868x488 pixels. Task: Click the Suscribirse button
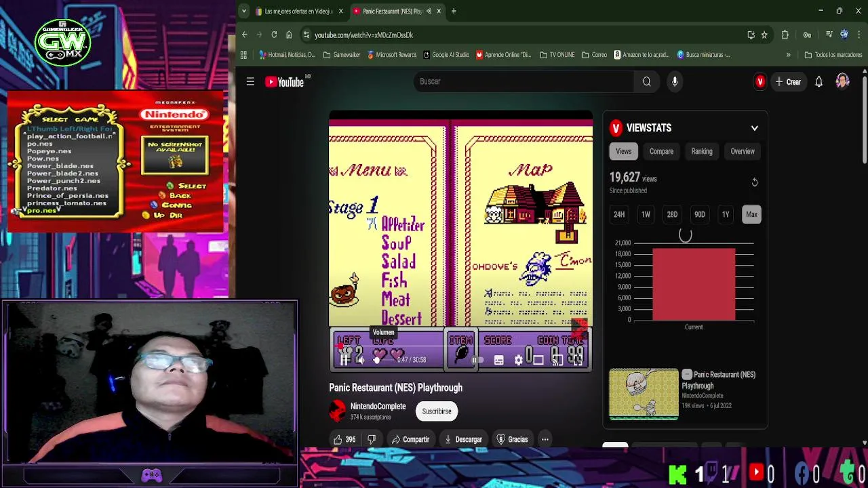click(437, 411)
